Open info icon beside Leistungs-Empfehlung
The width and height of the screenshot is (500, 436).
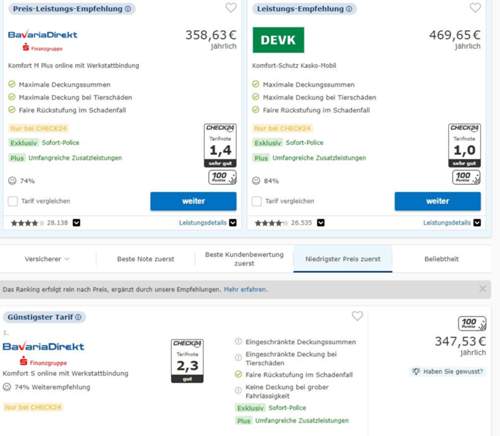click(349, 9)
